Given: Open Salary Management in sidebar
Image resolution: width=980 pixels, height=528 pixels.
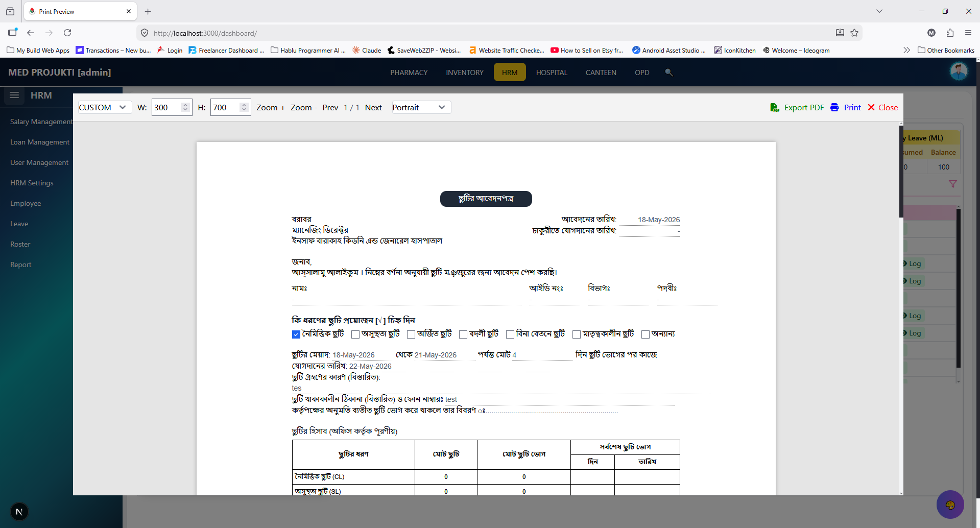Looking at the screenshot, I should pos(41,122).
